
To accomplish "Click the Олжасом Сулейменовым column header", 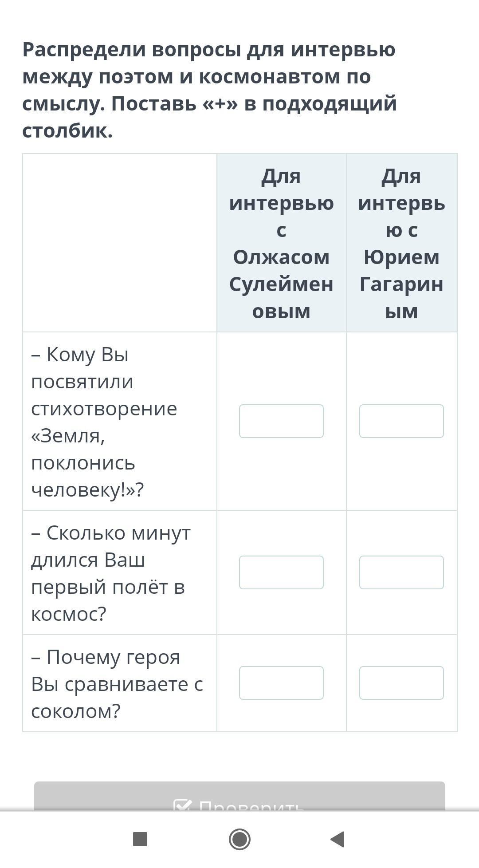I will coord(281,243).
